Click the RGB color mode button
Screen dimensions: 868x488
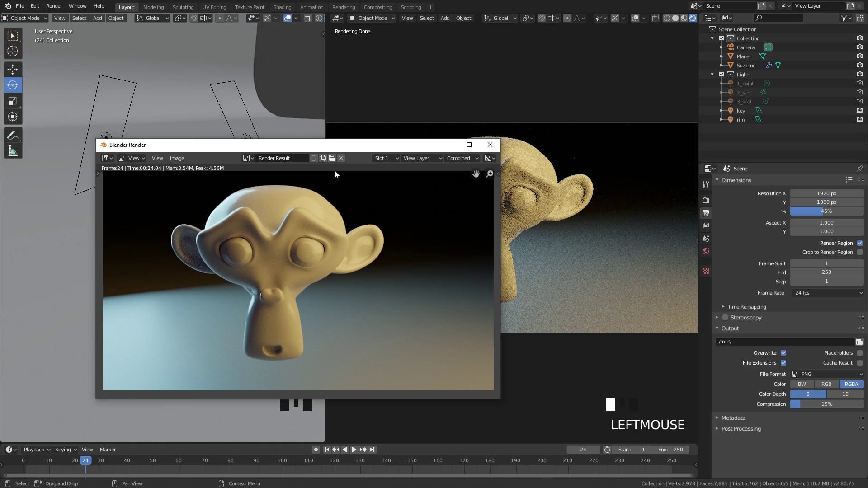click(x=826, y=384)
